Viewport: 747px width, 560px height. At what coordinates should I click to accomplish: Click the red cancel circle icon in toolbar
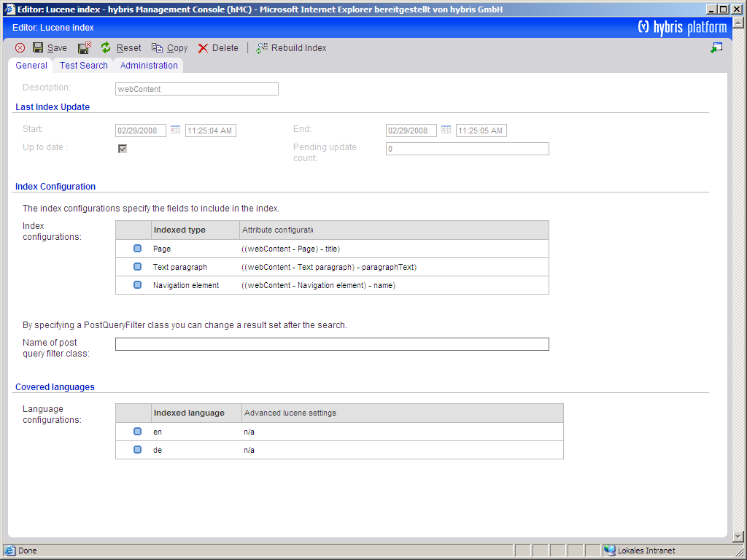20,47
